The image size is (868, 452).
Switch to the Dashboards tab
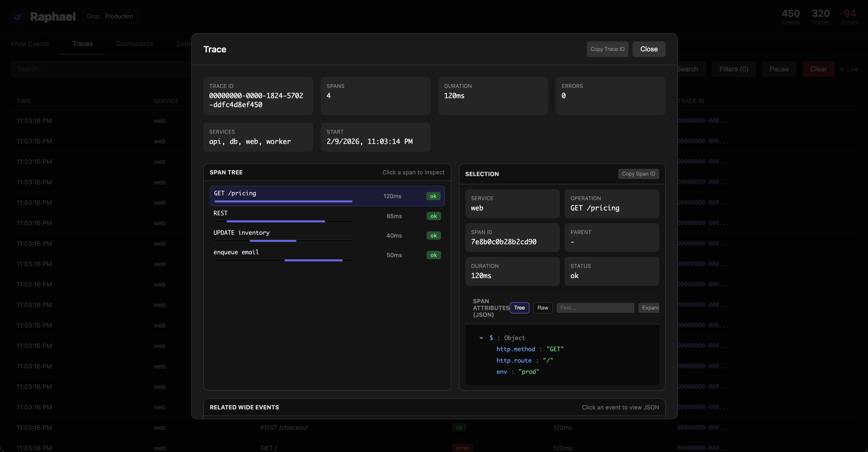[134, 44]
